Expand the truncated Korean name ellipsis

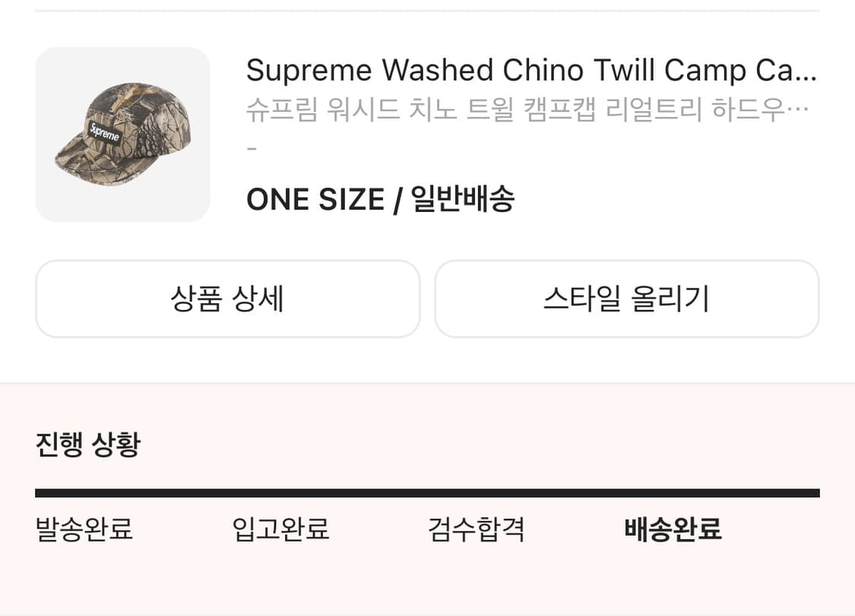799,112
